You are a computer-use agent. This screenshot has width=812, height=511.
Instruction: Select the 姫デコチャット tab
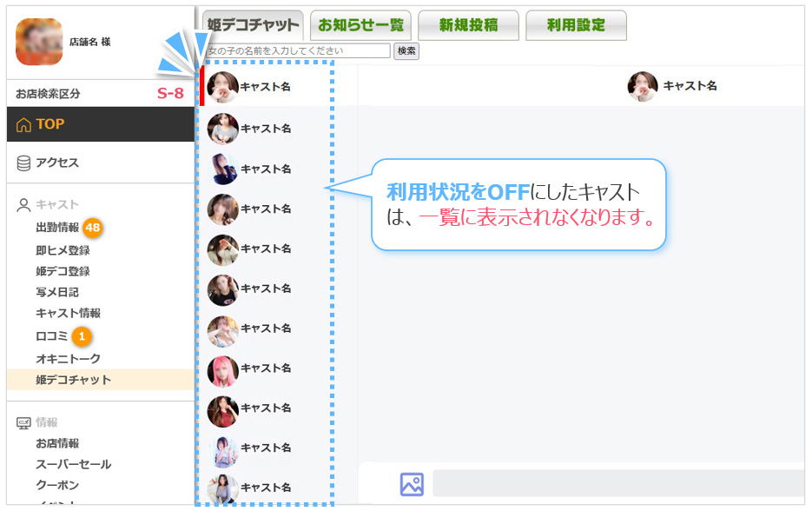pyautogui.click(x=253, y=25)
